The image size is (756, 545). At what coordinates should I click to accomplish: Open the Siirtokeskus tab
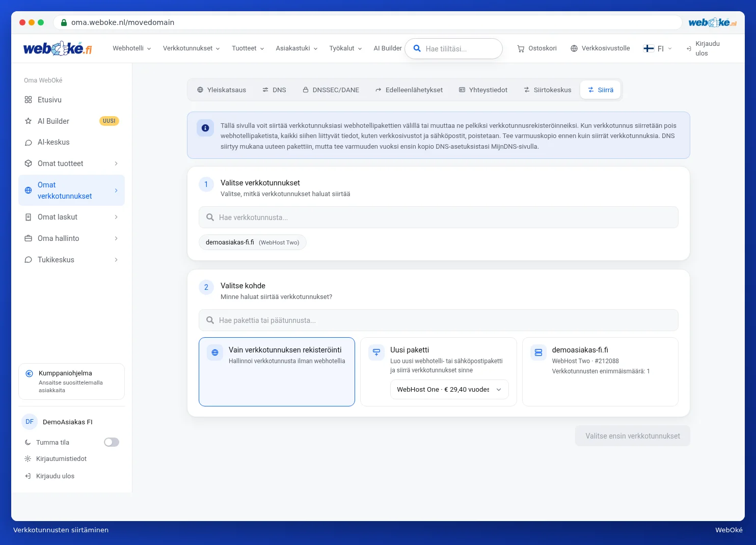(548, 90)
